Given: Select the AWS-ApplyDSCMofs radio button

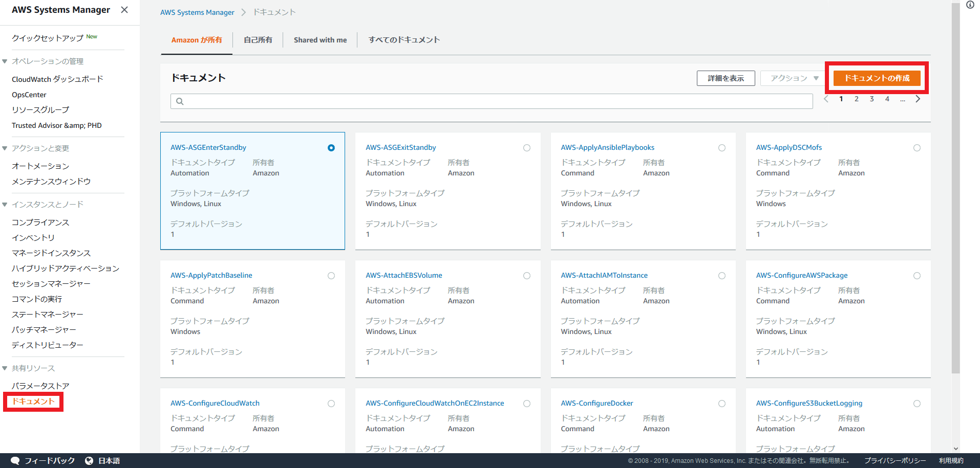Looking at the screenshot, I should point(917,148).
